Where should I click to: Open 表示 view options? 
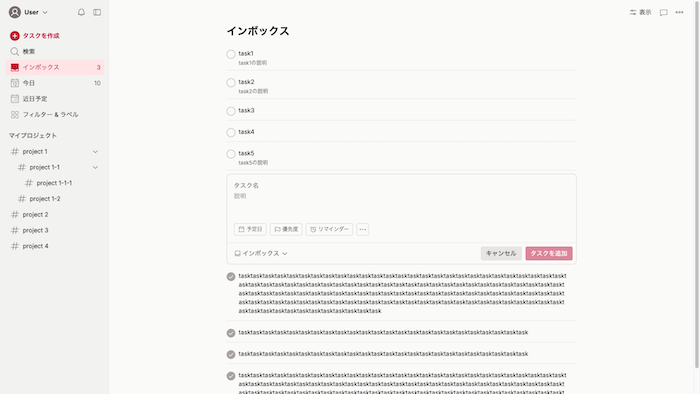[x=640, y=12]
